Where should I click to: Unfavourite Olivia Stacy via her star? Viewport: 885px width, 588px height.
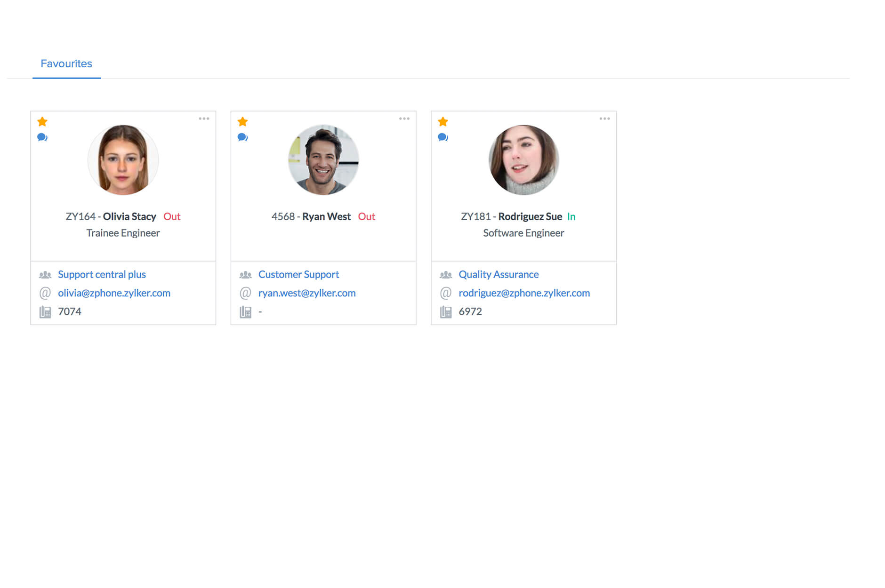point(42,121)
